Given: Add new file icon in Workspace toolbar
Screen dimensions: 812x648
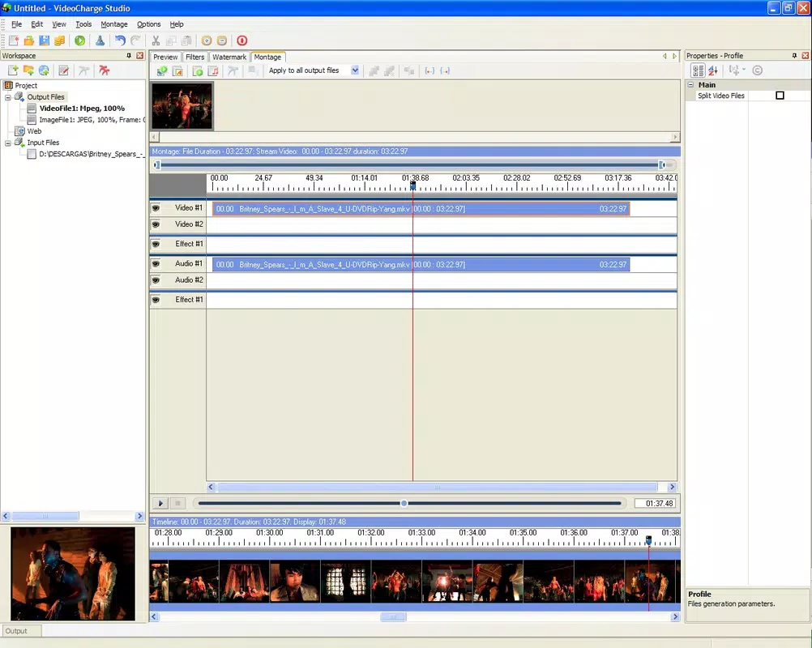Looking at the screenshot, I should (13, 70).
